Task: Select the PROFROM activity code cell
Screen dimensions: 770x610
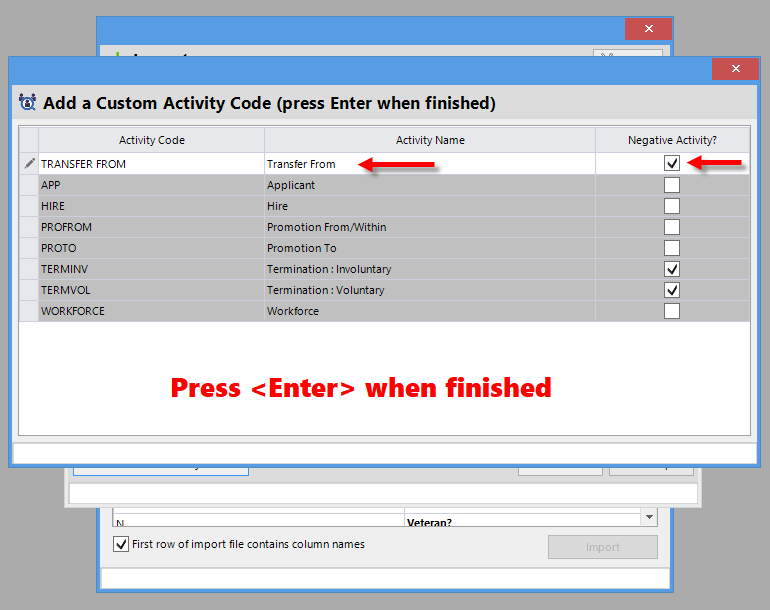Action: coord(151,227)
